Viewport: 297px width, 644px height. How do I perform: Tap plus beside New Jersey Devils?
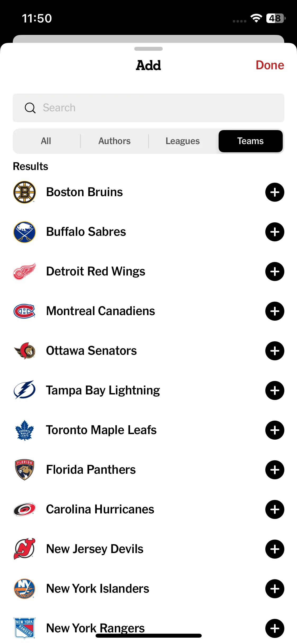(x=275, y=549)
